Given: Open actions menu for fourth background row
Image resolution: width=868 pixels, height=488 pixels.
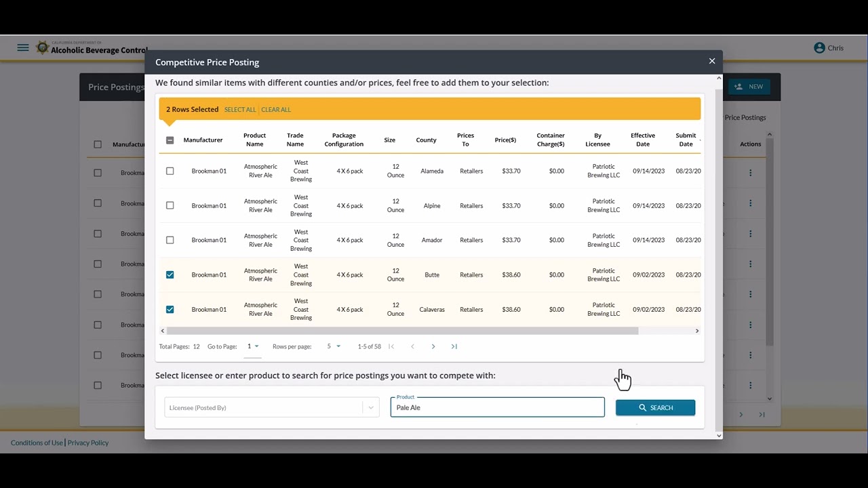Looking at the screenshot, I should click(x=750, y=264).
